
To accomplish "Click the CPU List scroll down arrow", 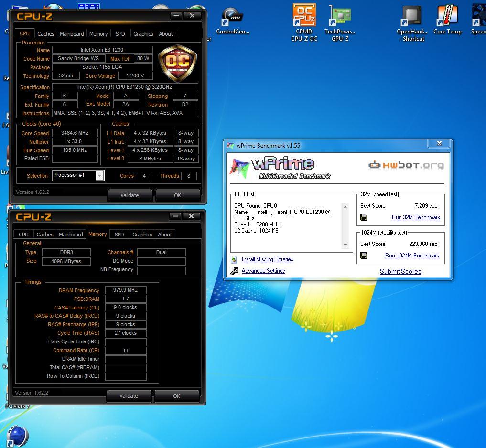I will point(346,245).
